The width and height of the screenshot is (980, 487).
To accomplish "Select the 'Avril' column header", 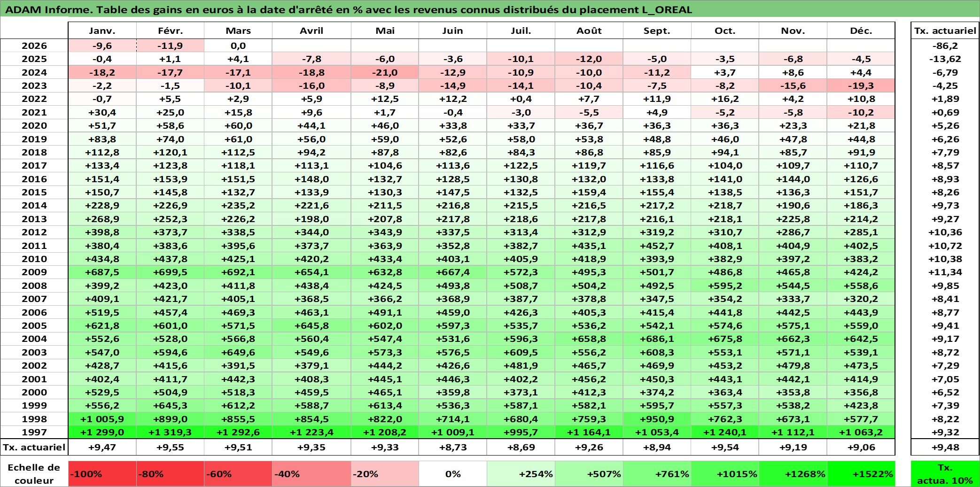I will coord(311,31).
